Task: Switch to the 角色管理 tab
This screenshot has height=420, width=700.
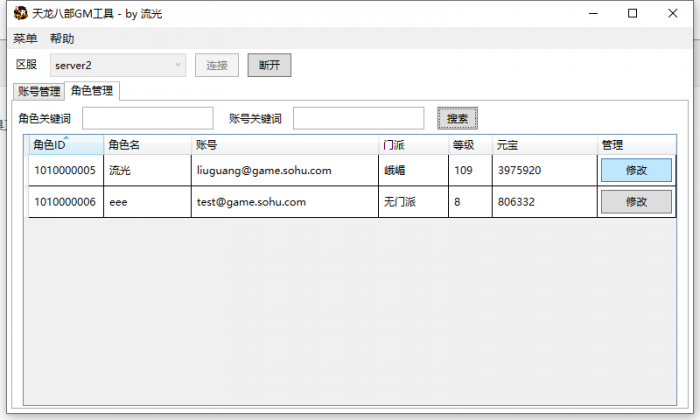Action: (x=92, y=91)
